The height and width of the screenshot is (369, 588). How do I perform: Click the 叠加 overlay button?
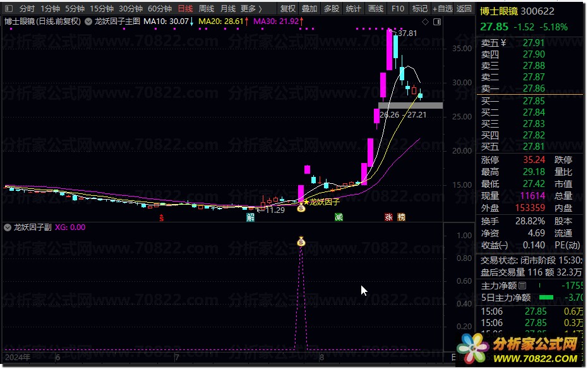click(x=309, y=8)
